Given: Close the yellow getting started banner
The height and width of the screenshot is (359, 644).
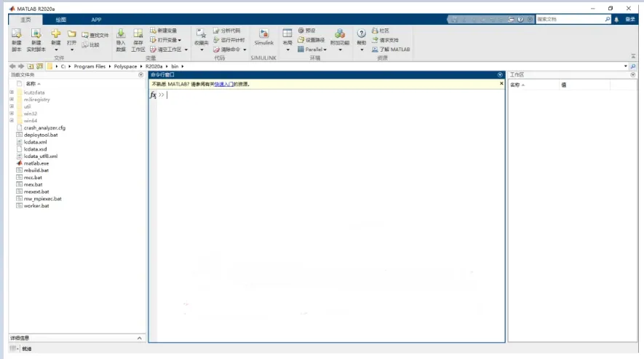Looking at the screenshot, I should coord(501,84).
